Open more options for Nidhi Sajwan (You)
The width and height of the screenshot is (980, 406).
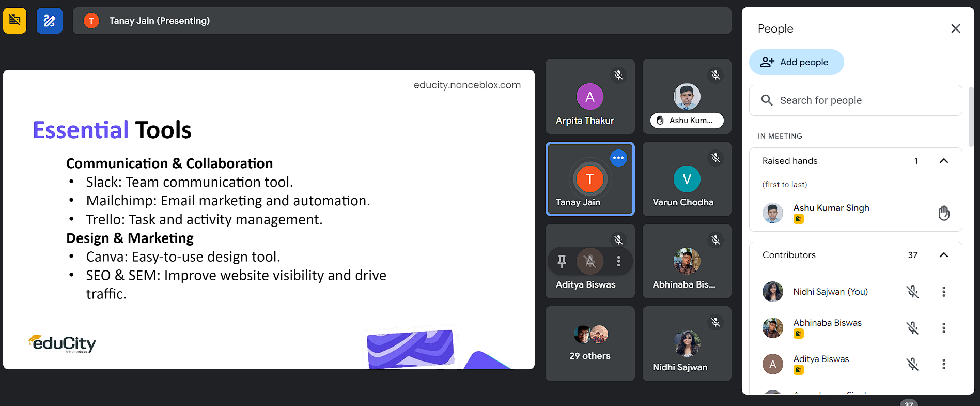pos(944,292)
